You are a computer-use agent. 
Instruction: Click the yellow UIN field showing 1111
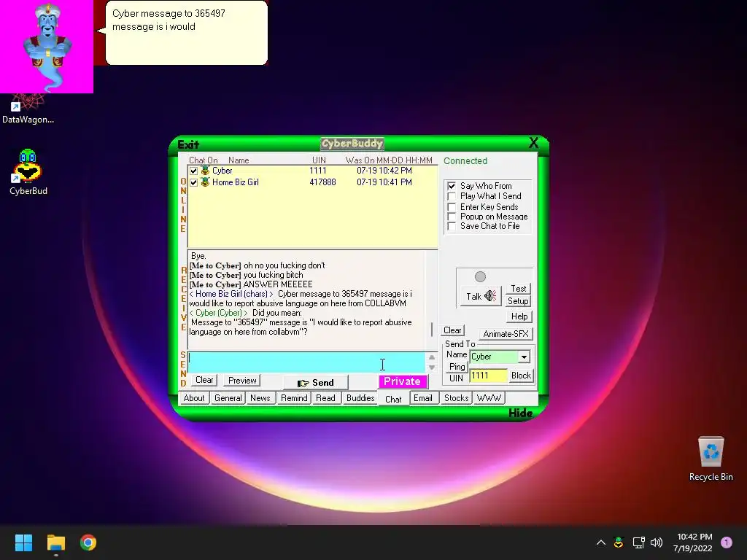(x=488, y=376)
